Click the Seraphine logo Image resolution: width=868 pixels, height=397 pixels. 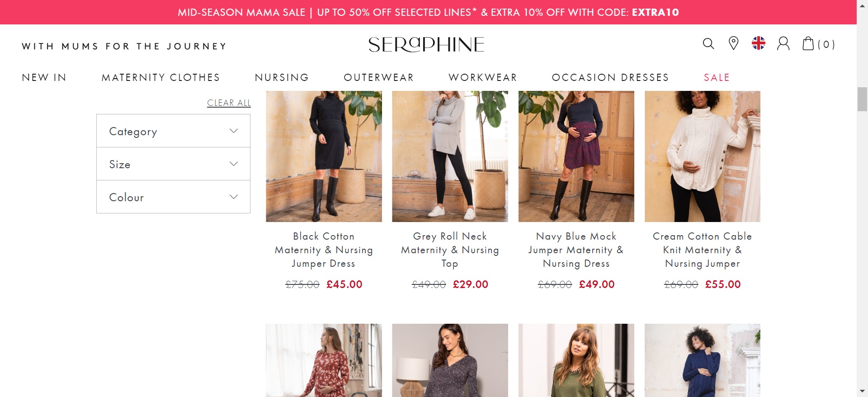(426, 44)
